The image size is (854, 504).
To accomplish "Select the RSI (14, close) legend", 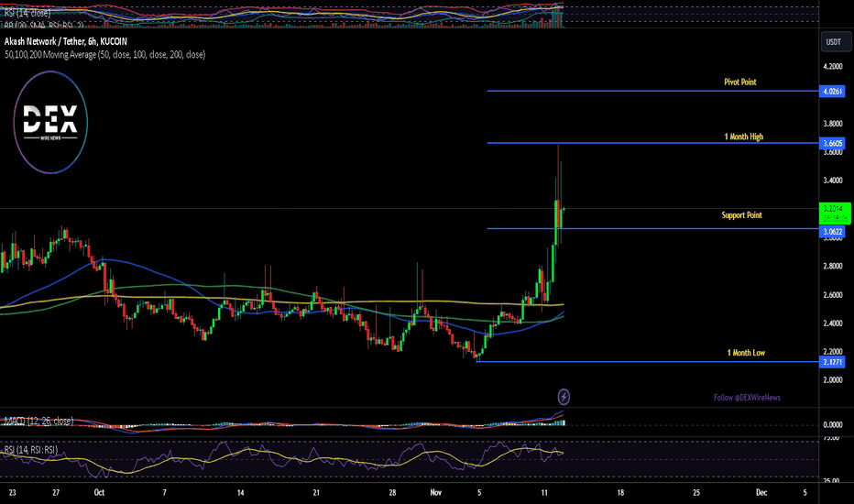I will pos(27,13).
